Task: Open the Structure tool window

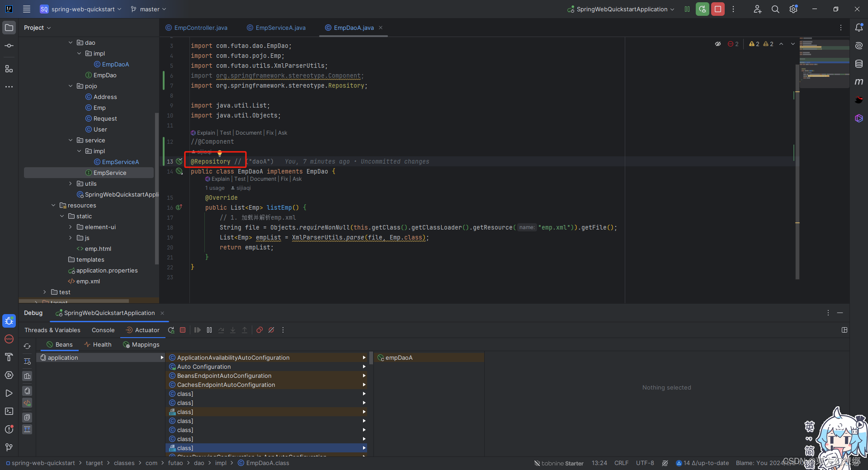Action: [x=9, y=69]
